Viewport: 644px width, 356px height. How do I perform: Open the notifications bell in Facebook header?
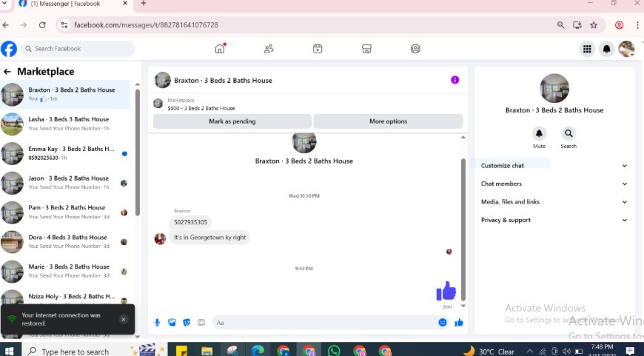pyautogui.click(x=606, y=49)
